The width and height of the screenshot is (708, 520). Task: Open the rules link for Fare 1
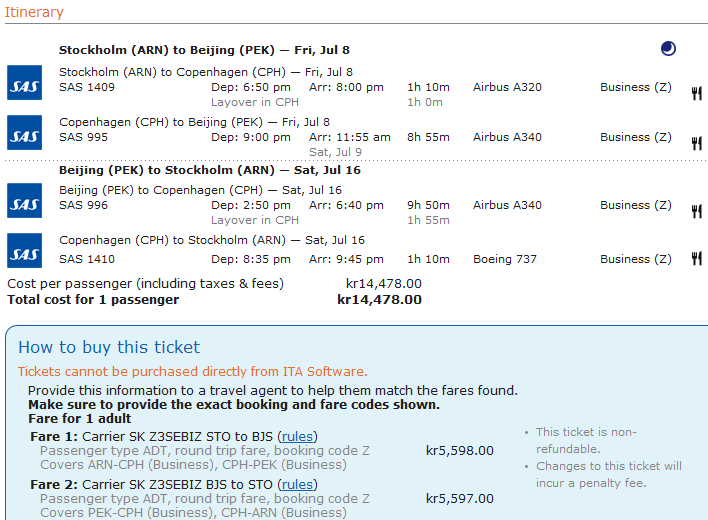(297, 436)
